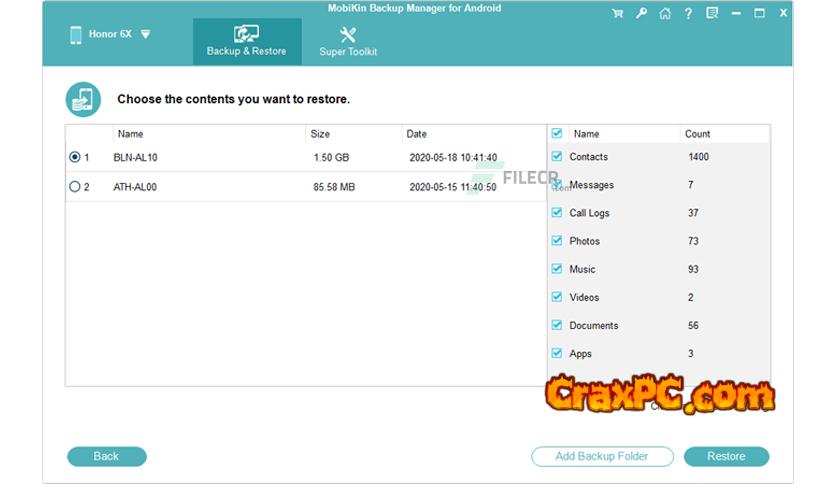Uncheck the Photos checkbox
836x484 pixels.
(x=557, y=240)
